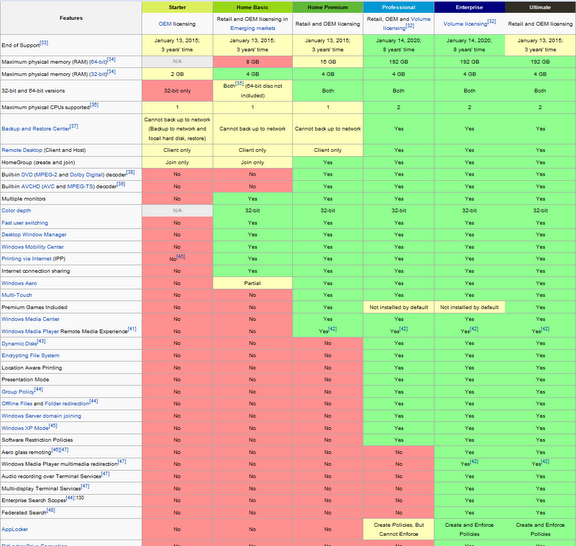
Task: Open the Dolby Digital link
Action: 86,175
